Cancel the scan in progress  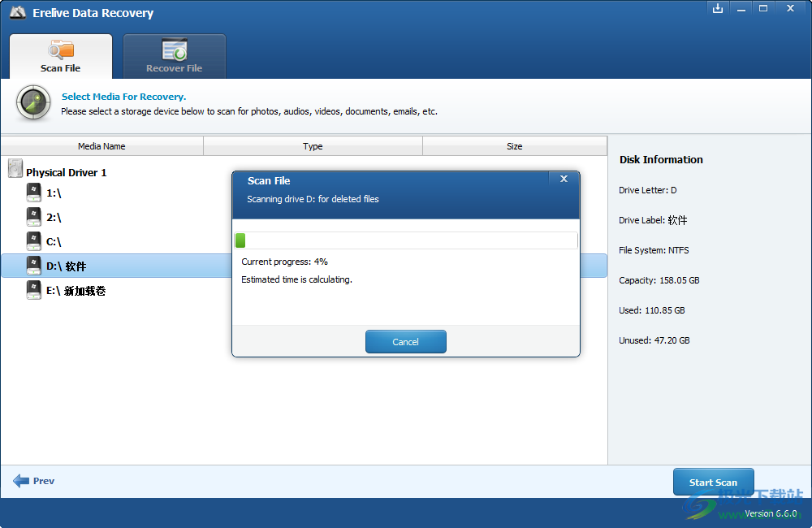[x=405, y=341]
